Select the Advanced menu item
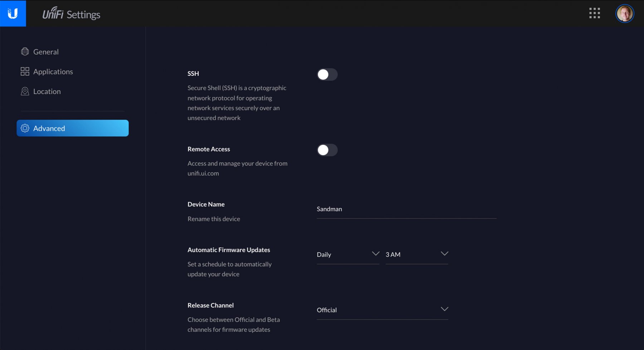Viewport: 644px width, 350px height. coord(73,128)
